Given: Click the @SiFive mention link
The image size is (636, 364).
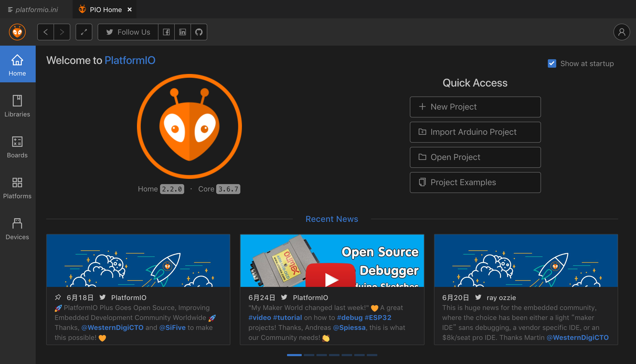Looking at the screenshot, I should coord(172,328).
